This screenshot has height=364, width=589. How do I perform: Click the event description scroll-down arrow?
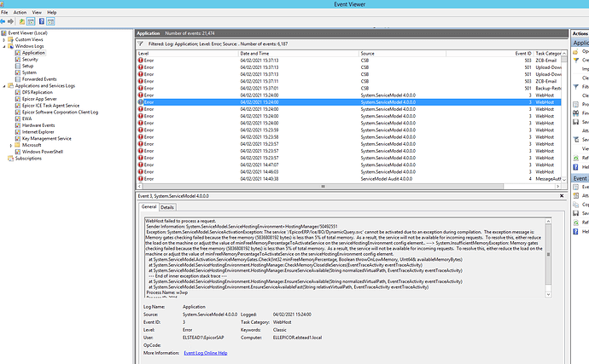tap(548, 295)
